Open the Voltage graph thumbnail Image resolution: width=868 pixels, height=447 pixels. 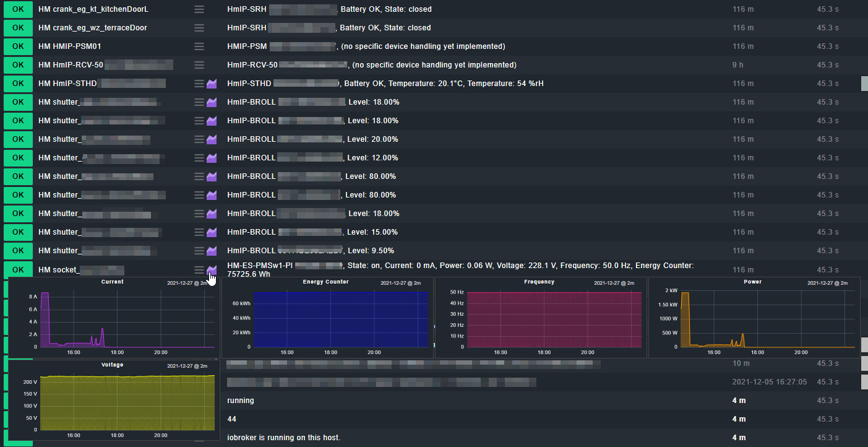click(113, 400)
